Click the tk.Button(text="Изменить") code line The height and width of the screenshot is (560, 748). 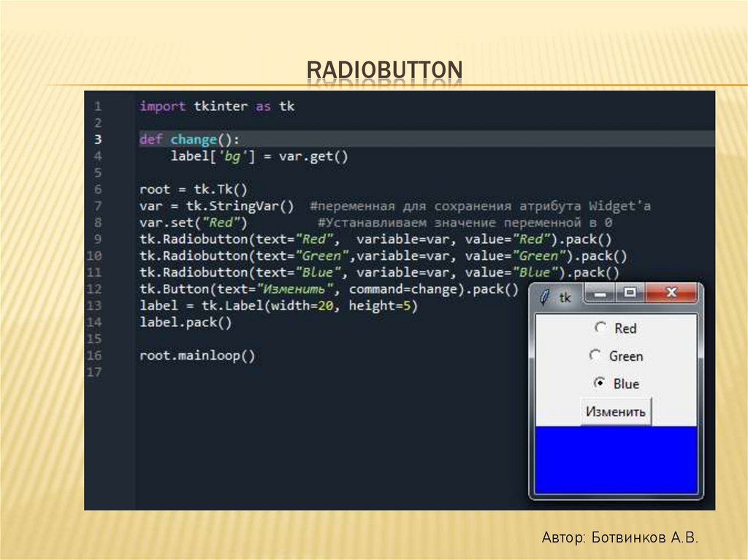pos(329,289)
